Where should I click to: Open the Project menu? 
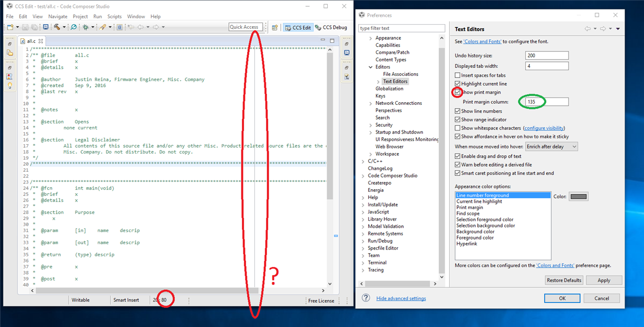(x=80, y=16)
